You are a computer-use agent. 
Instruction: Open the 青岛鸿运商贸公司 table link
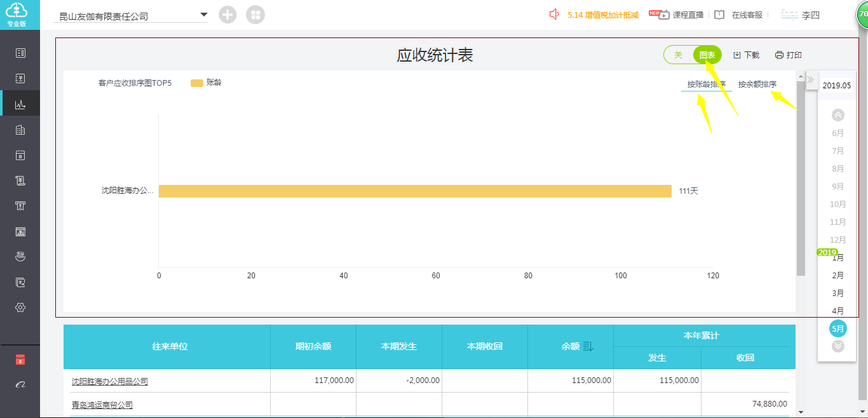tap(102, 405)
